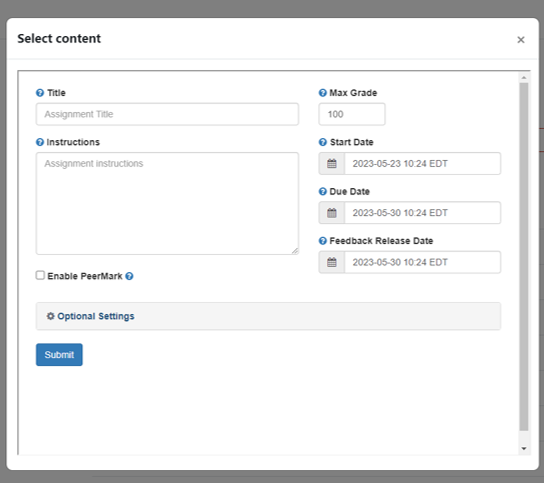Click the help icon beside Max Grade
This screenshot has width=544, height=483.
click(323, 93)
